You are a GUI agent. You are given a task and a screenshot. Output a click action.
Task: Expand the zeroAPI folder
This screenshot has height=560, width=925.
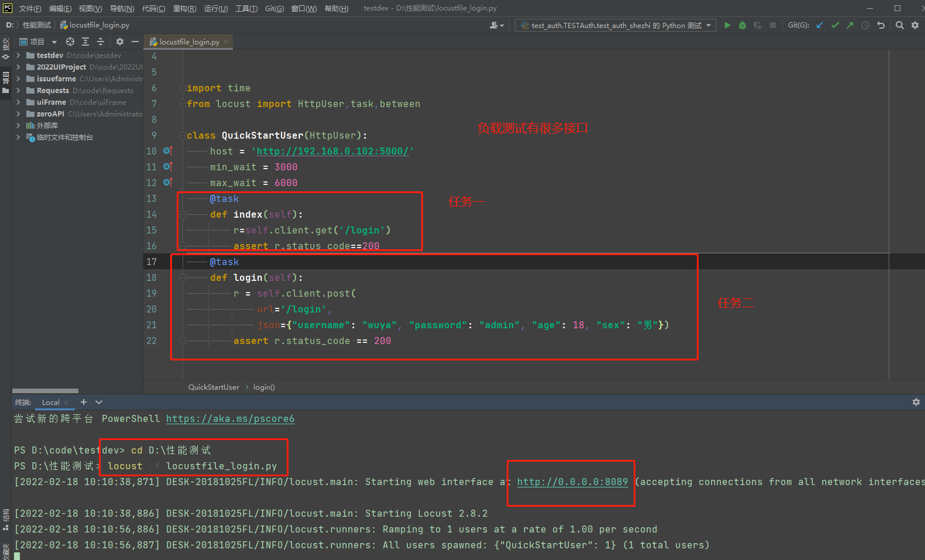[x=18, y=114]
